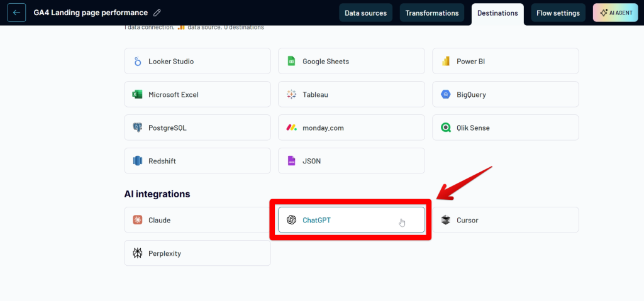Choose Qlik Sense as destination

point(506,128)
